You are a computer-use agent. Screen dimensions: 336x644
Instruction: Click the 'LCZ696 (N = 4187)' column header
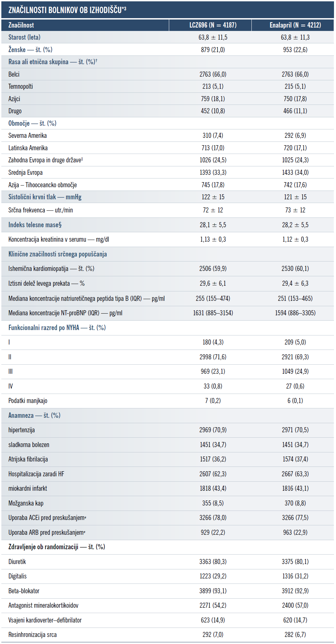[x=213, y=25]
